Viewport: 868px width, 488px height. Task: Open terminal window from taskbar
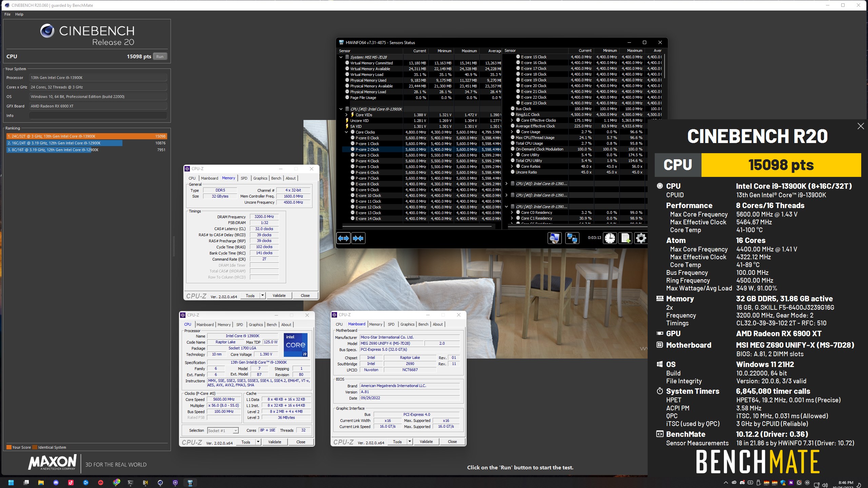[131, 483]
